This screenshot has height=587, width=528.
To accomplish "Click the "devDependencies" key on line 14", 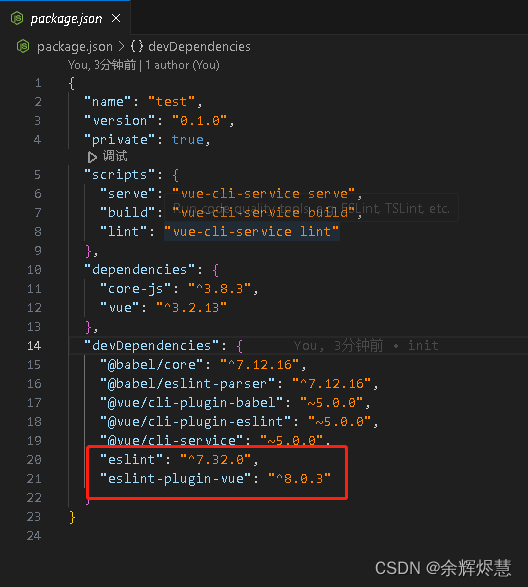I will point(152,346).
